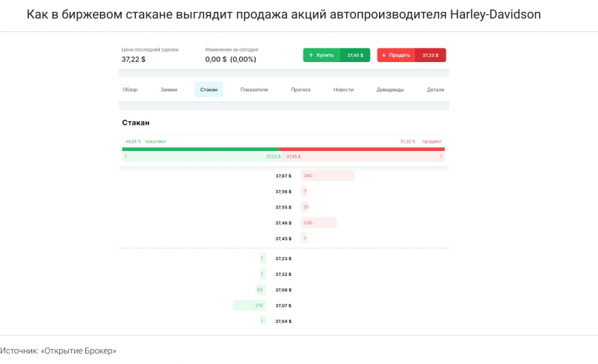Open the Обзор tab

click(x=130, y=90)
